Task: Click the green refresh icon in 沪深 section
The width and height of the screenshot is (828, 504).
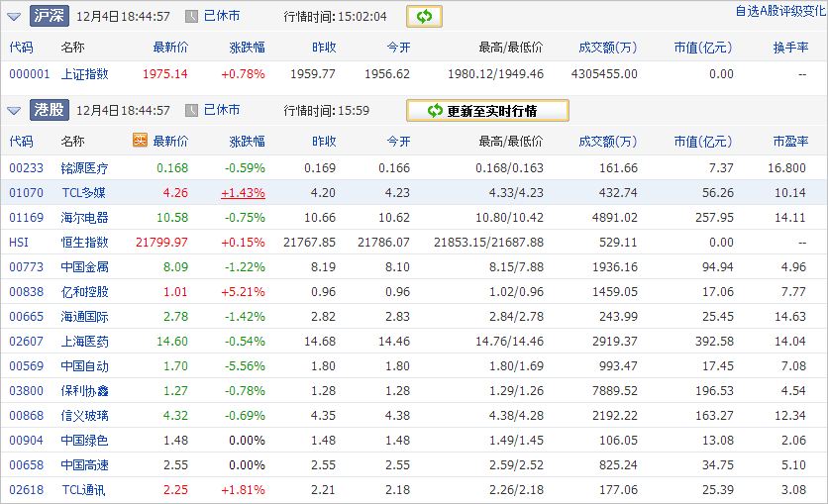Action: tap(424, 17)
